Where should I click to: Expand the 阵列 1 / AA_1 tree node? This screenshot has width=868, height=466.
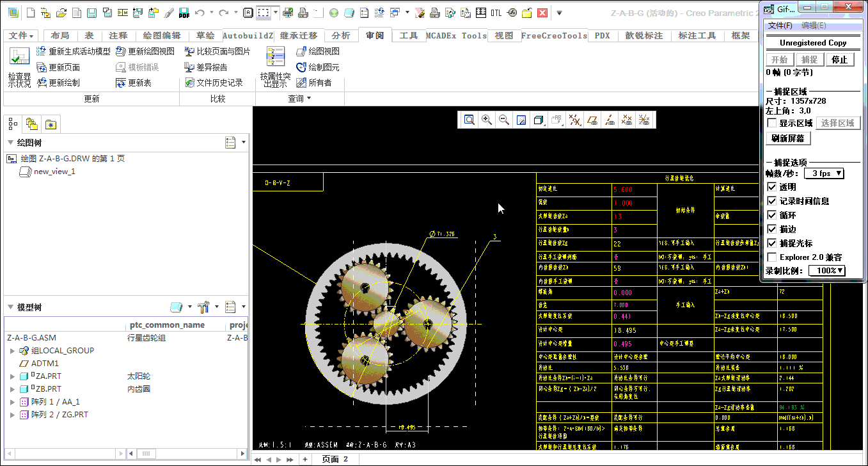(x=12, y=402)
